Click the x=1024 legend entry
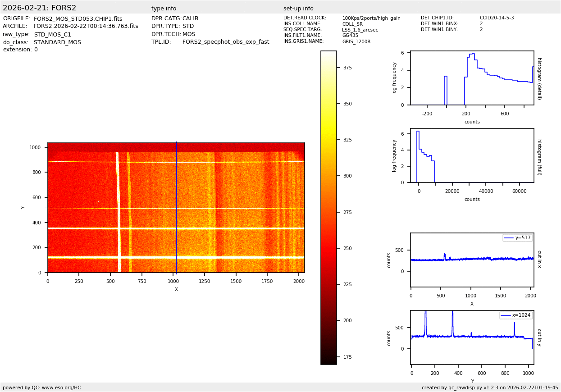 pyautogui.click(x=516, y=315)
